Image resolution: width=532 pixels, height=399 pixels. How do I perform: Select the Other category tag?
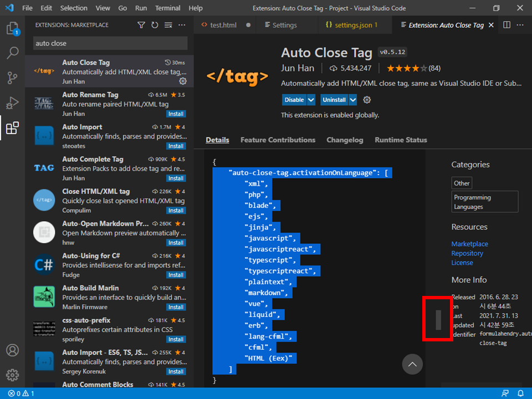point(462,183)
